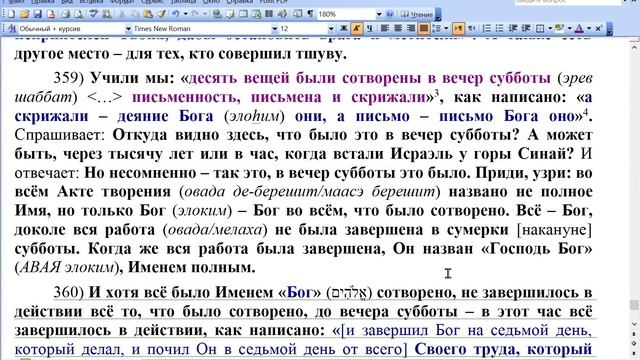Image resolution: width=640 pixels, height=360 pixels.
Task: Cut selection with the scissors icon
Action: (121, 14)
